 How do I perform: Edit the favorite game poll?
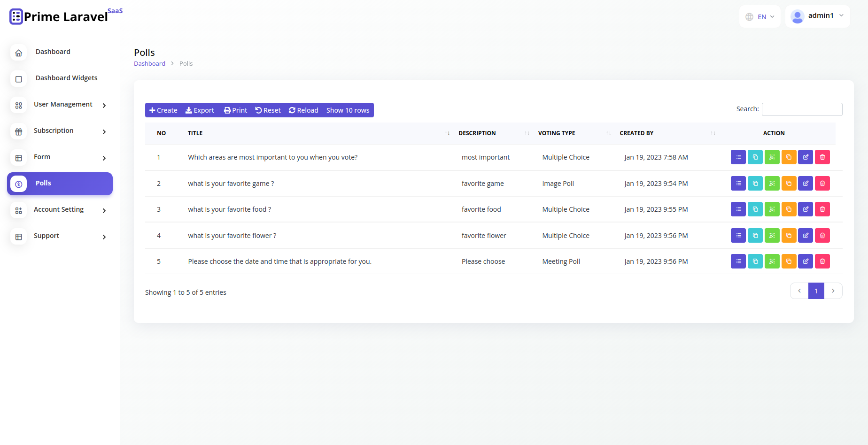pyautogui.click(x=805, y=184)
